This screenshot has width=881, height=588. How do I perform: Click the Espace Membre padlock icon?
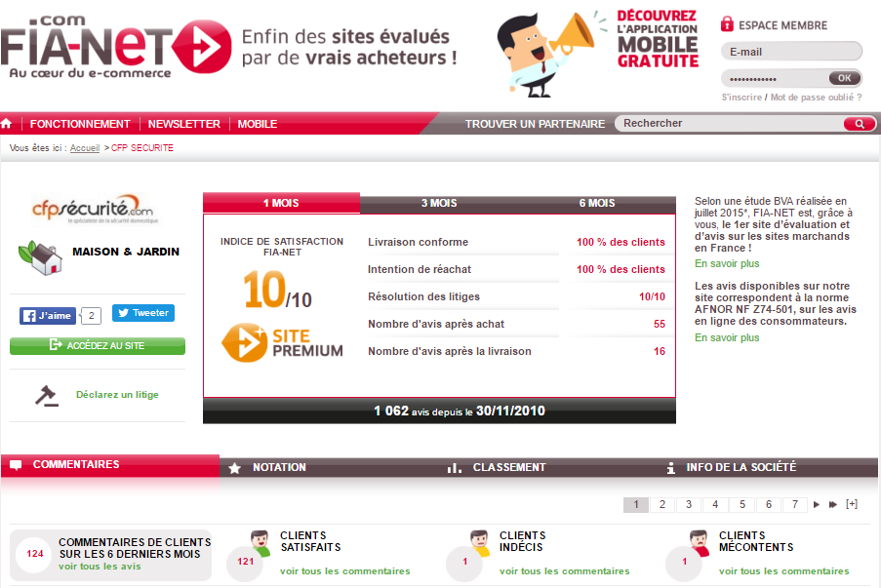727,24
